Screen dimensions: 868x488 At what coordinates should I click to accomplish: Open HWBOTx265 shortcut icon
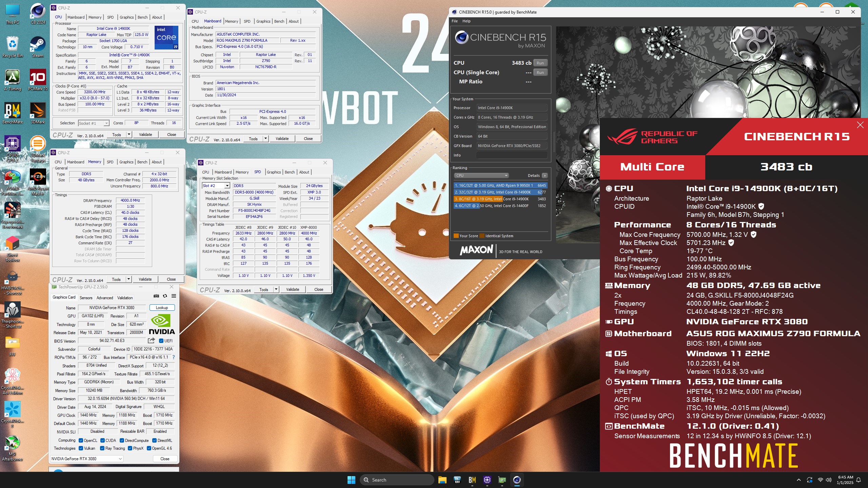[13, 282]
